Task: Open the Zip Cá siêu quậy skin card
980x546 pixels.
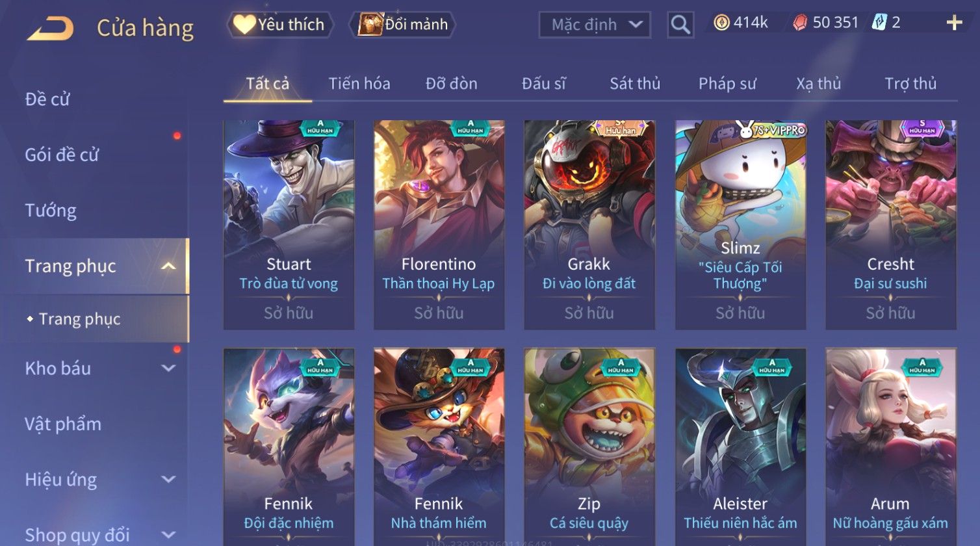Action: pos(589,447)
